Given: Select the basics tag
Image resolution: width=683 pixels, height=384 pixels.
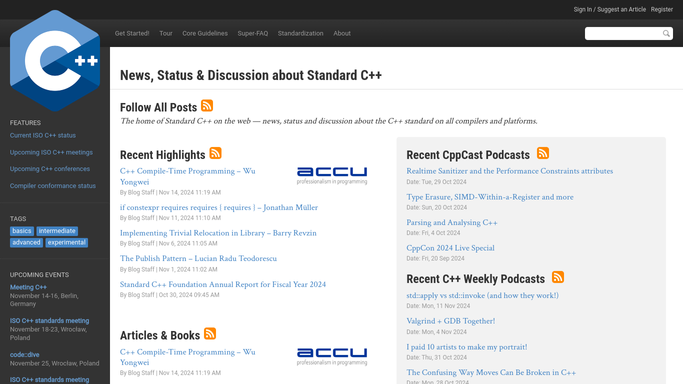Looking at the screenshot, I should 22,231.
